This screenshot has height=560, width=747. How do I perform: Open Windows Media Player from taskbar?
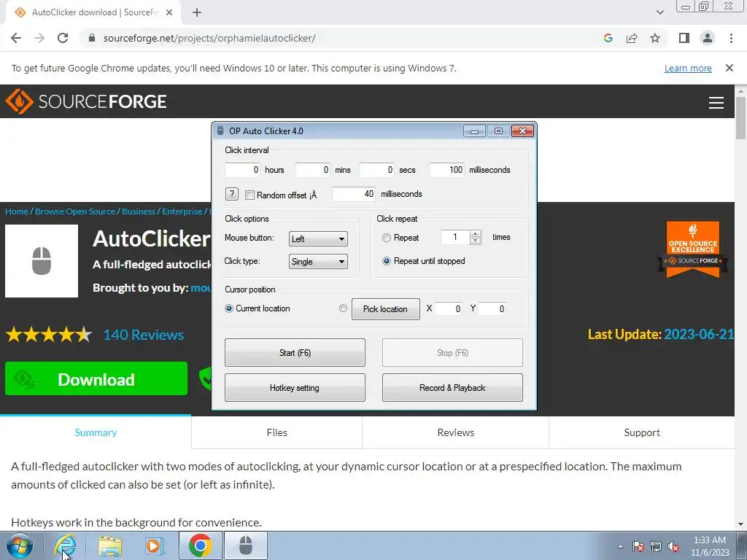point(154,545)
